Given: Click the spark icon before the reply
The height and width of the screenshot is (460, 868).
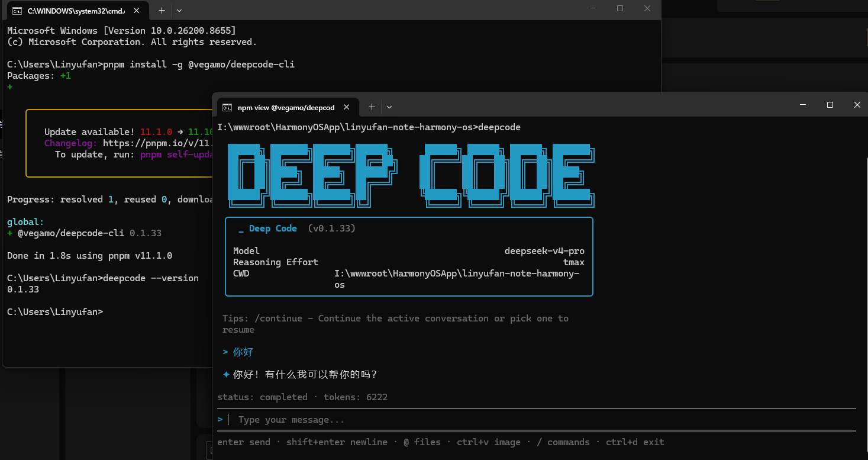Looking at the screenshot, I should click(226, 375).
